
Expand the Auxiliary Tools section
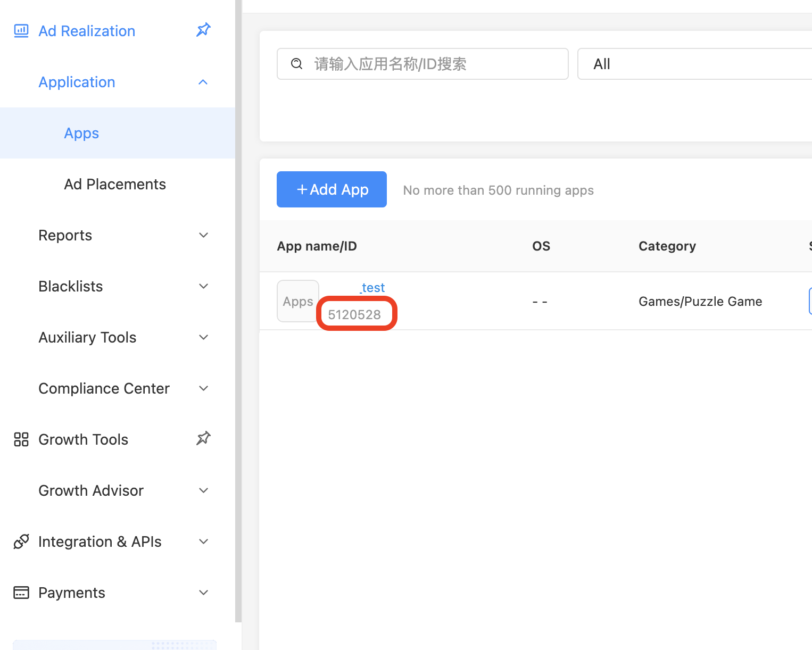click(203, 337)
